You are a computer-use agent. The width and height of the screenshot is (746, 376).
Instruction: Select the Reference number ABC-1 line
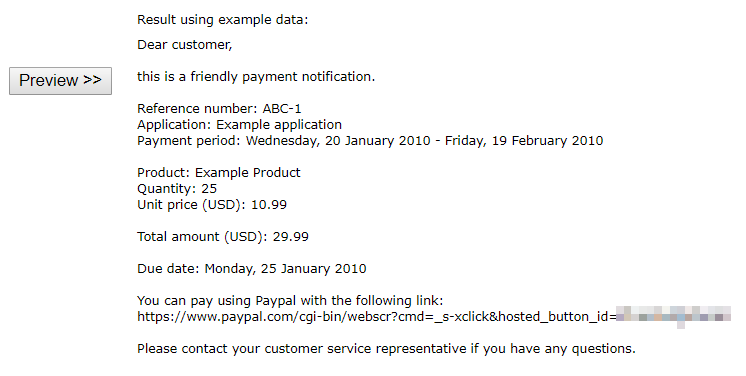coord(219,109)
